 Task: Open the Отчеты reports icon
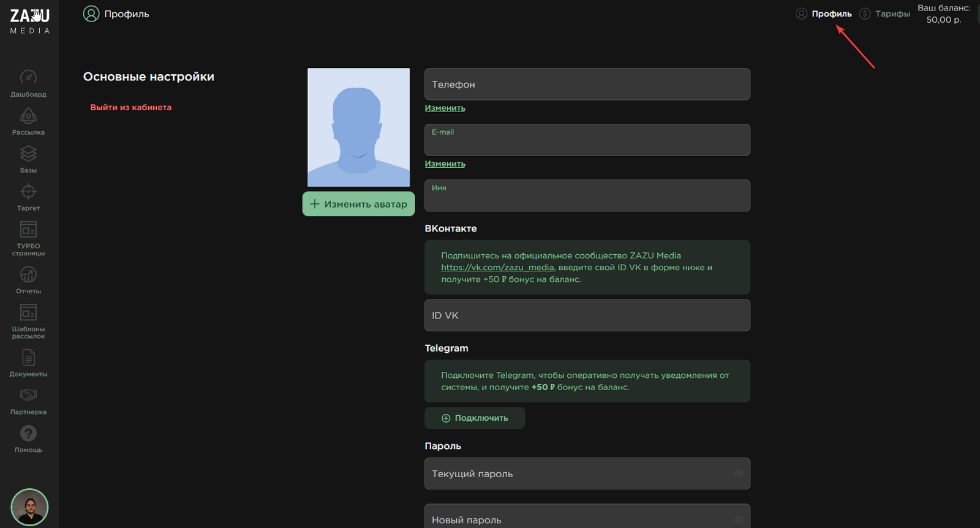coord(28,275)
